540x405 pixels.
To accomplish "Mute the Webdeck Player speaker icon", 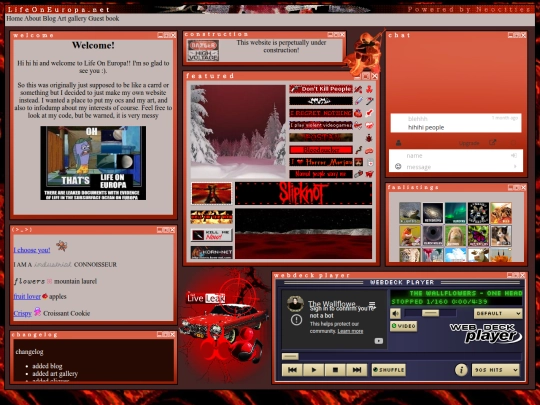I will pos(395,313).
